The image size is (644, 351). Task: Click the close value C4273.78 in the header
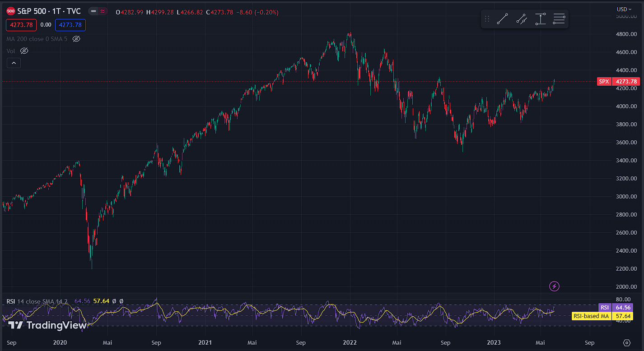(219, 12)
